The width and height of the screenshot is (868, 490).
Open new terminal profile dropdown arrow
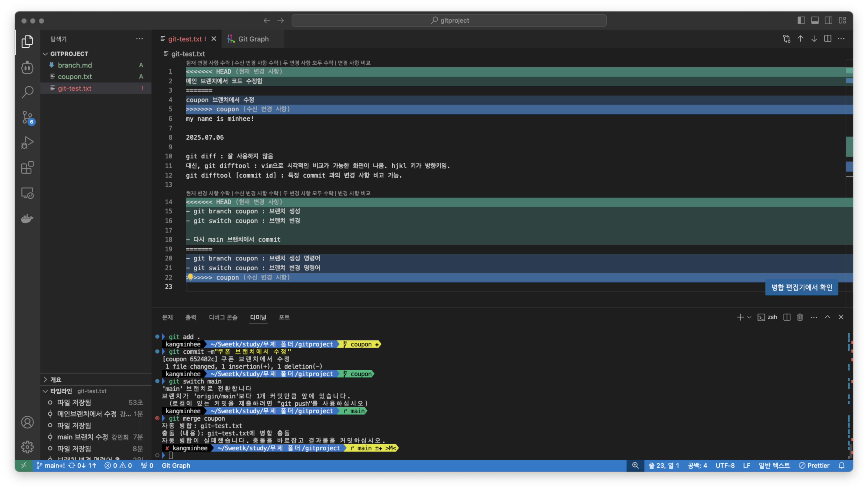(x=749, y=317)
